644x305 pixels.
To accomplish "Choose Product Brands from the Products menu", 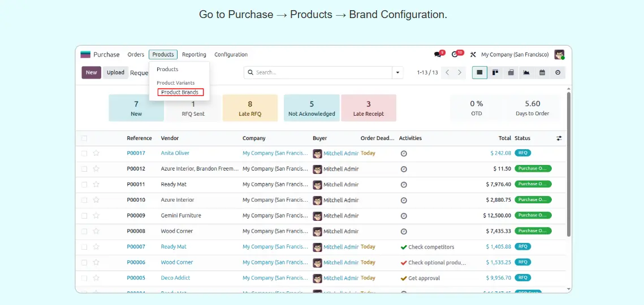I will 180,92.
